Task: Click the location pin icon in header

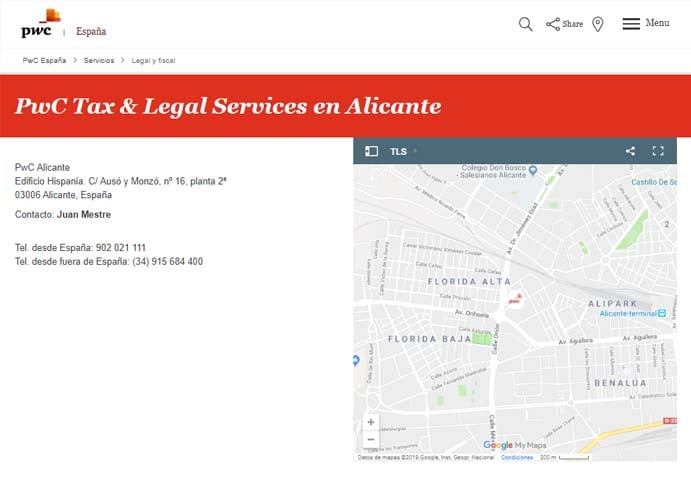Action: (598, 24)
